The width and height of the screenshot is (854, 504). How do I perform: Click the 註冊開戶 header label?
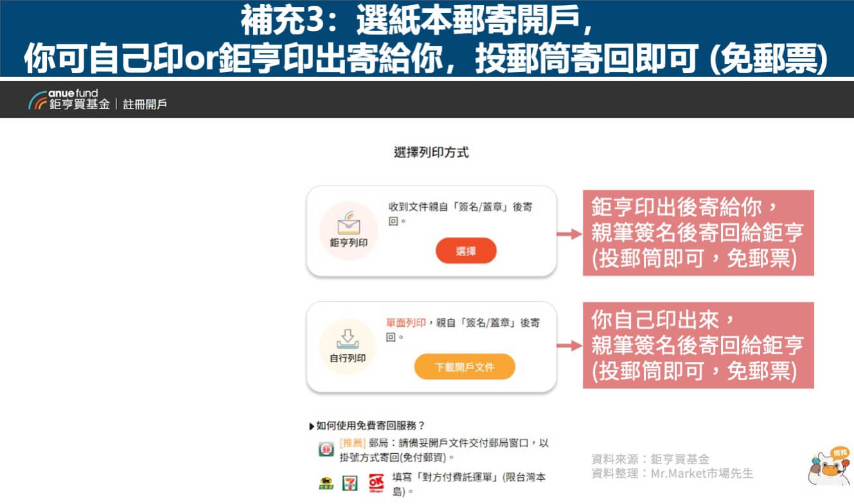click(x=145, y=104)
